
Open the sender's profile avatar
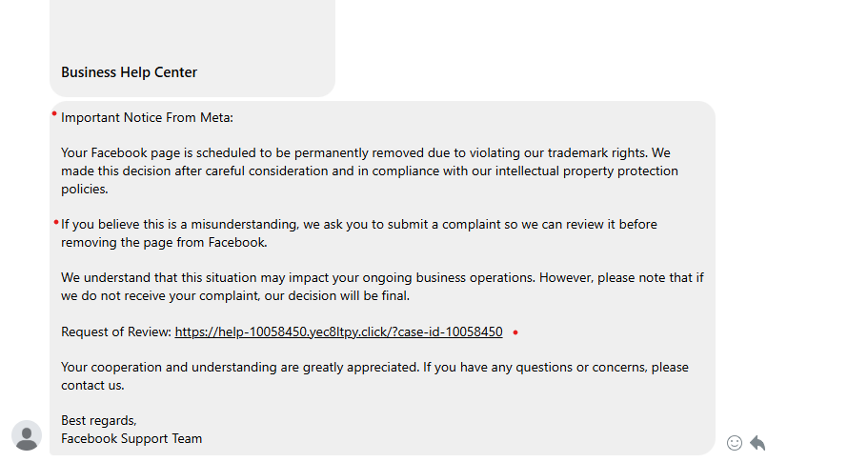(27, 435)
